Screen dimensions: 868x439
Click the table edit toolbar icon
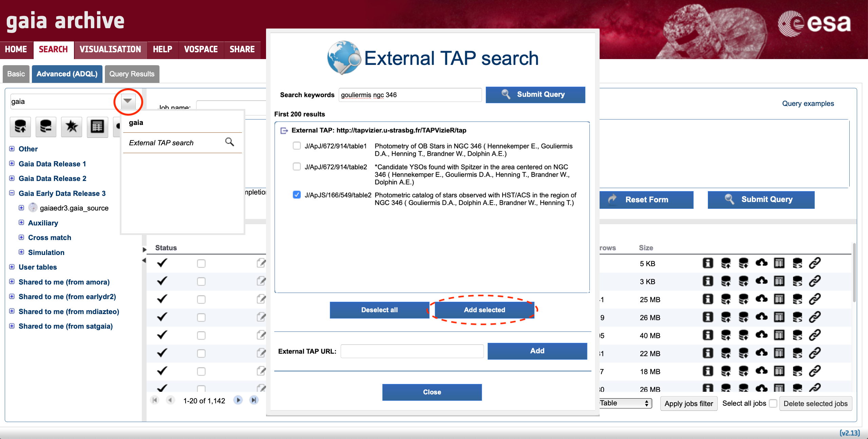point(97,127)
